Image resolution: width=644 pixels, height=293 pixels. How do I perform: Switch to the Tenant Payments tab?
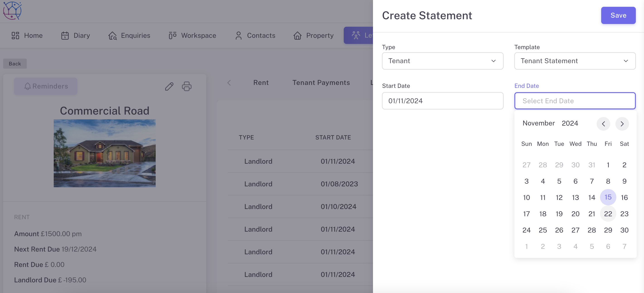(321, 83)
